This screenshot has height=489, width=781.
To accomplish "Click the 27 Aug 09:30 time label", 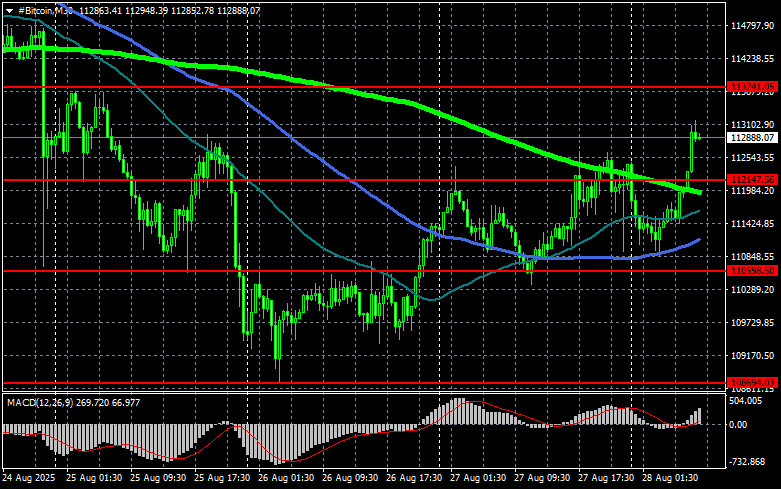I will click(542, 478).
